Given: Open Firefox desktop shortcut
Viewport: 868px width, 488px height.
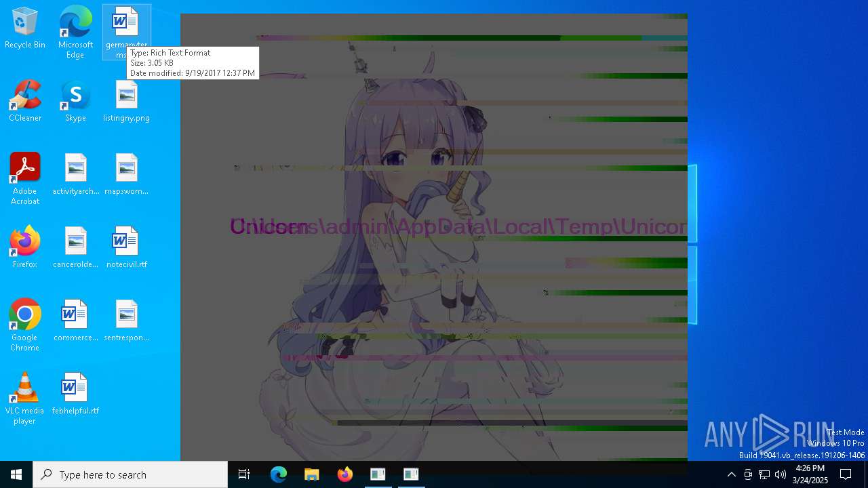Looking at the screenshot, I should pos(25,248).
